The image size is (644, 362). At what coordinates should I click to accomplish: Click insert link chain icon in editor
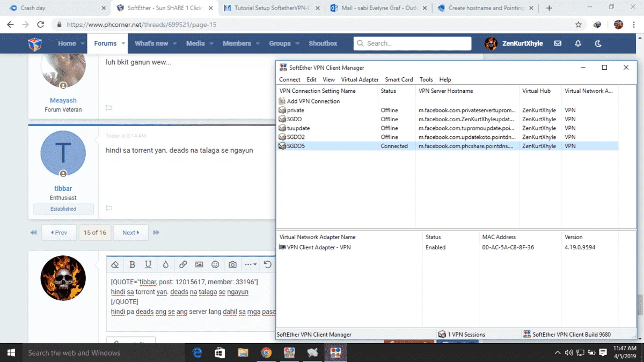pos(182,264)
